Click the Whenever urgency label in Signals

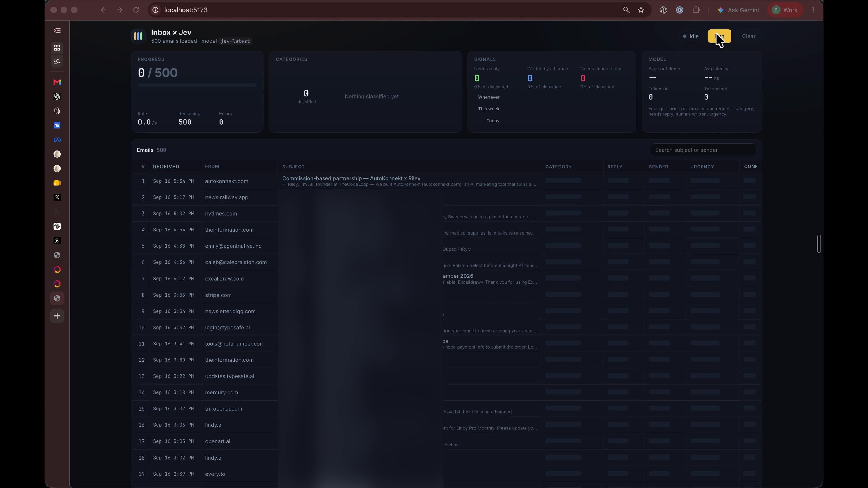click(488, 97)
